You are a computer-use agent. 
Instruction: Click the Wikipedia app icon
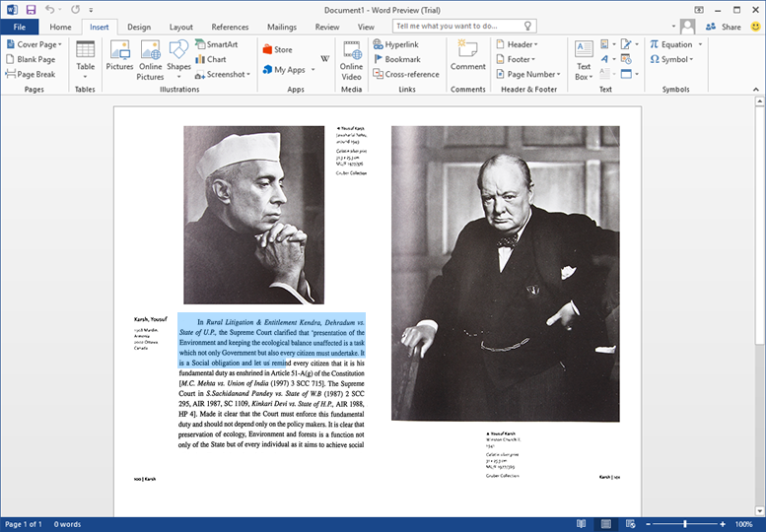(x=325, y=59)
